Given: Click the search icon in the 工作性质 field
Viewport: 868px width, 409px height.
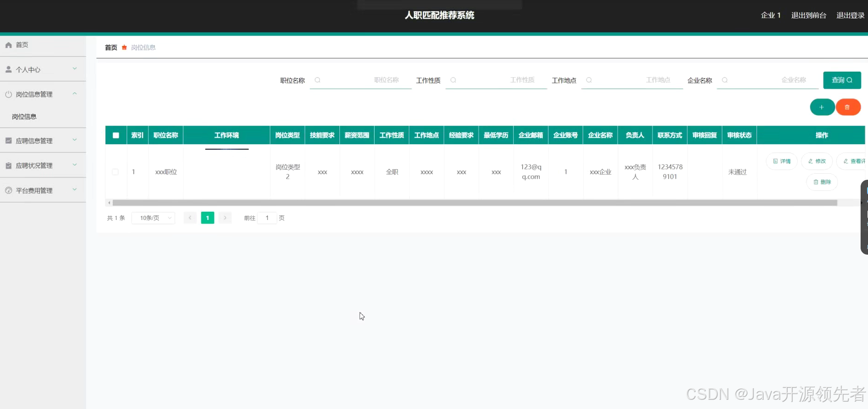Looking at the screenshot, I should (453, 80).
